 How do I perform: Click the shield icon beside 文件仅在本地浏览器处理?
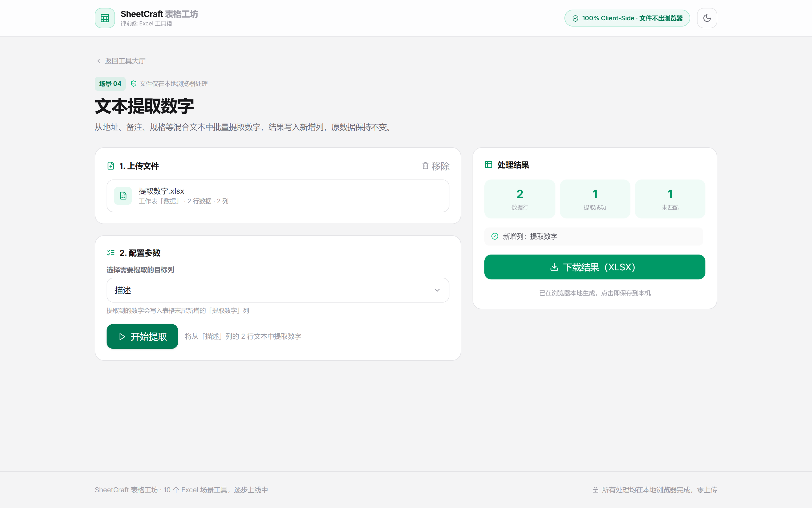coord(134,84)
